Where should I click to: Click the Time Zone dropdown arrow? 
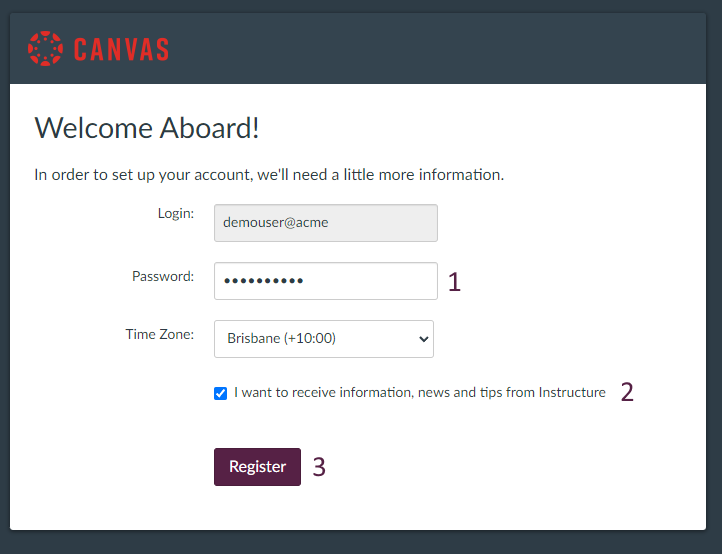tap(424, 339)
